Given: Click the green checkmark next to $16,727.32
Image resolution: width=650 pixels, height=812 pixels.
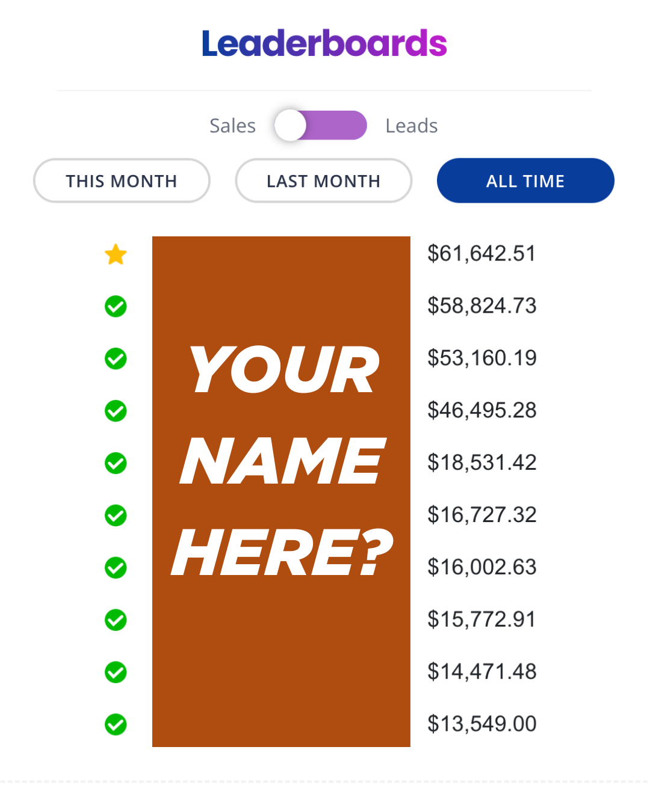Looking at the screenshot, I should (x=116, y=515).
